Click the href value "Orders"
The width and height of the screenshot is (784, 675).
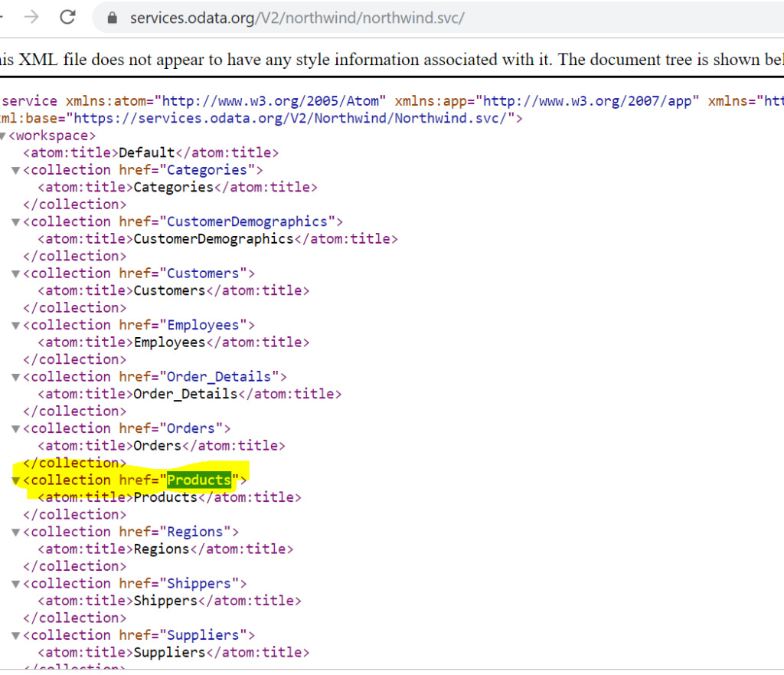click(x=191, y=428)
